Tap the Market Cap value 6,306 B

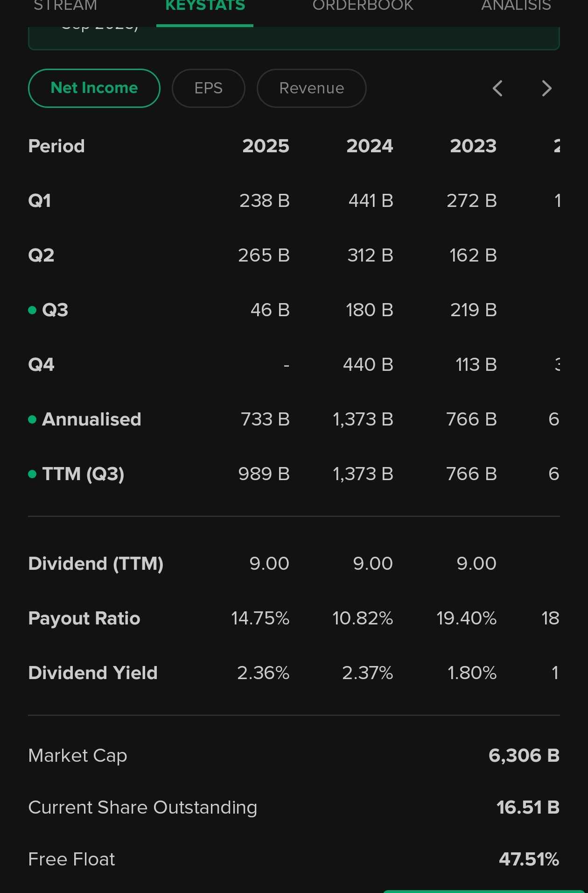(524, 755)
